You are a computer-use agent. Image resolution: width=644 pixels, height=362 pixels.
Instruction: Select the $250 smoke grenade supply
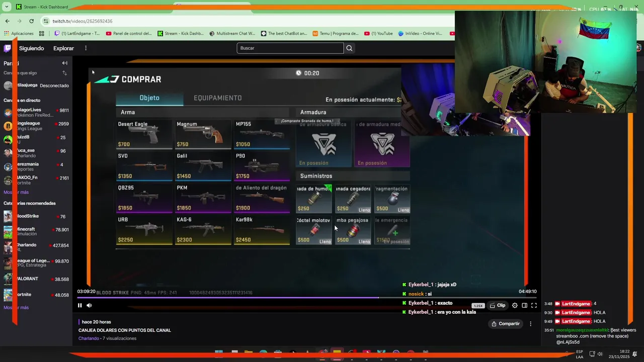(x=313, y=199)
